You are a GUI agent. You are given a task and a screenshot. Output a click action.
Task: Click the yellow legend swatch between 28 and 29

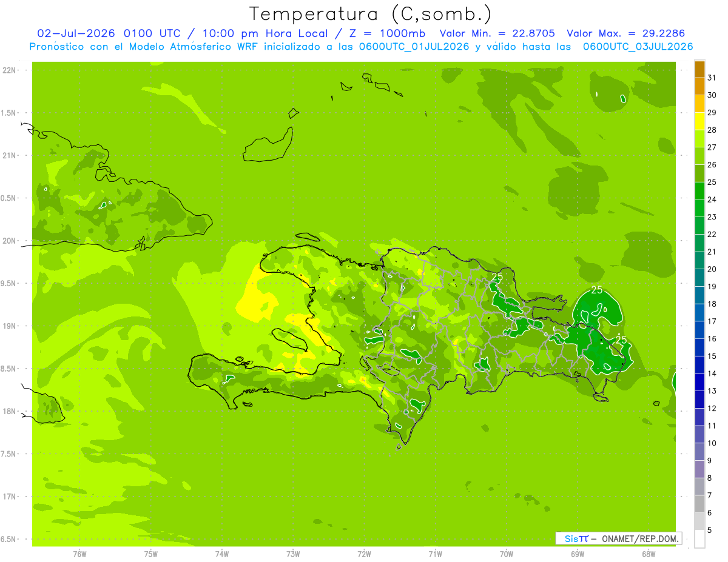(x=699, y=121)
